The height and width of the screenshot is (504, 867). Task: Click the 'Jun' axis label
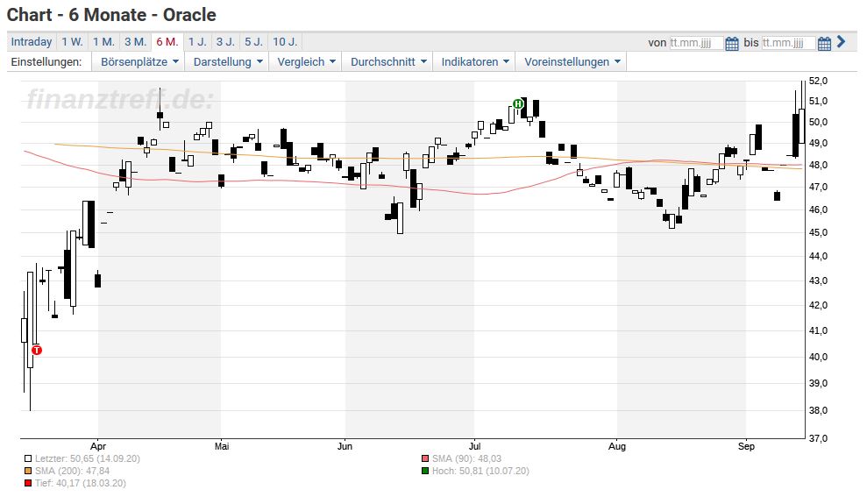345,446
